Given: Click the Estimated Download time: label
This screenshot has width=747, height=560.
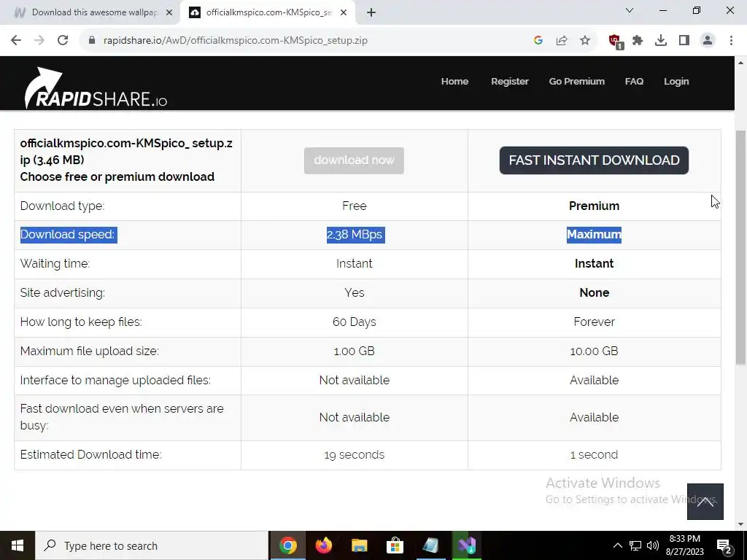Looking at the screenshot, I should pyautogui.click(x=90, y=454).
